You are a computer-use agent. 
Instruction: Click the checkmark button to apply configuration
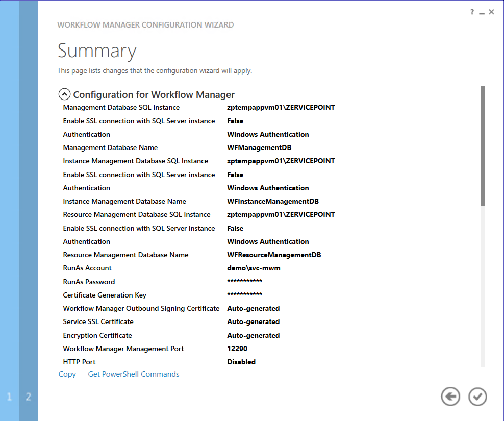tap(478, 397)
